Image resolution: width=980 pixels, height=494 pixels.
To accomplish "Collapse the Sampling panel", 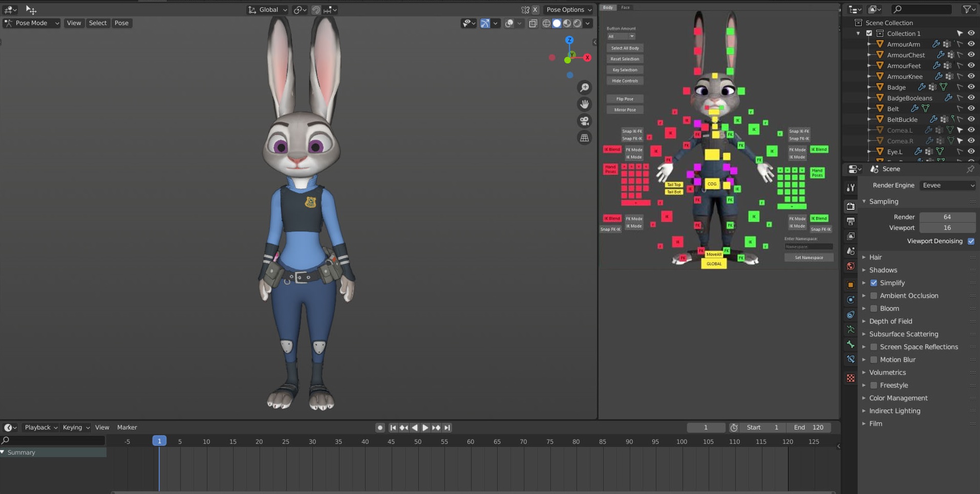I will pos(883,201).
